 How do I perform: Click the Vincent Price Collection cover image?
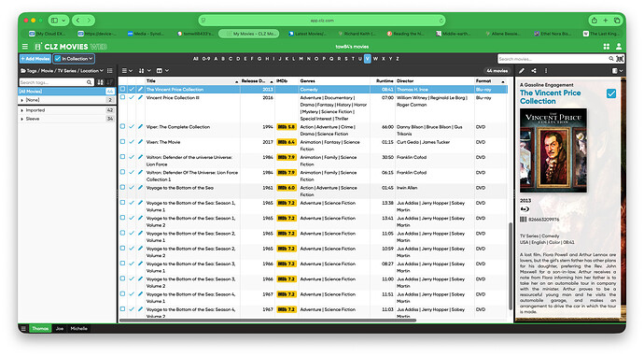click(x=553, y=150)
